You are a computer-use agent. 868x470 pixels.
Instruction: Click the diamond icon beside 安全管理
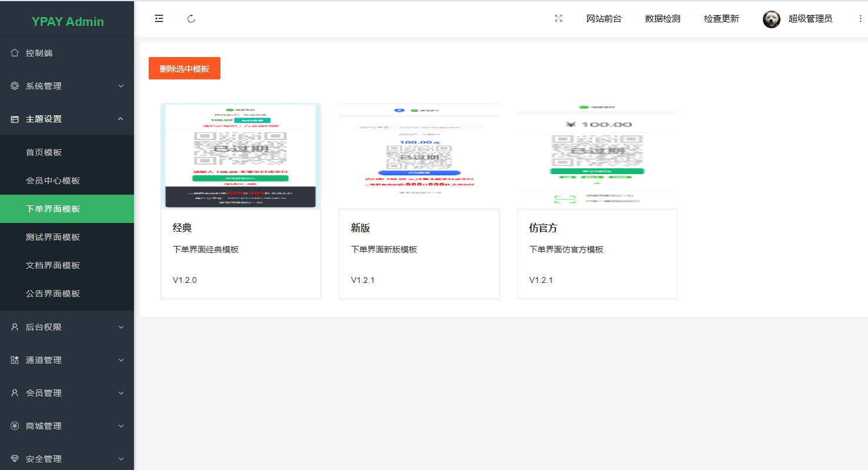point(15,459)
